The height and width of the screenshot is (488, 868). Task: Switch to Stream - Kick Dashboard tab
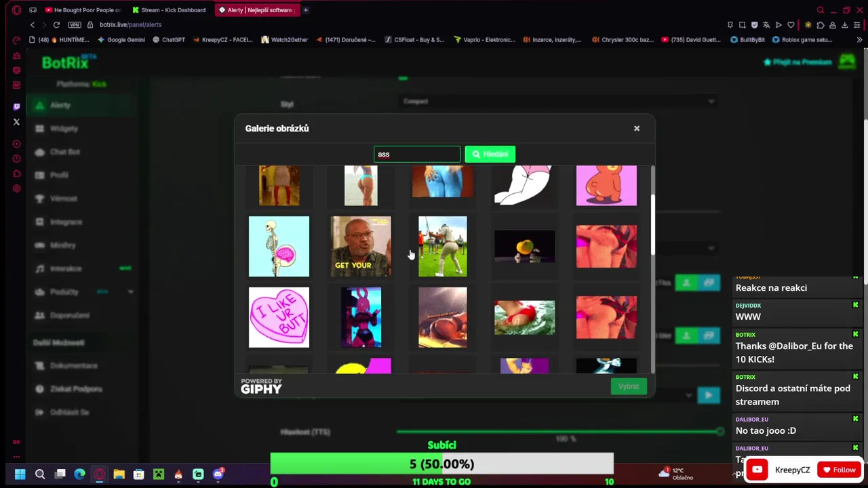170,10
